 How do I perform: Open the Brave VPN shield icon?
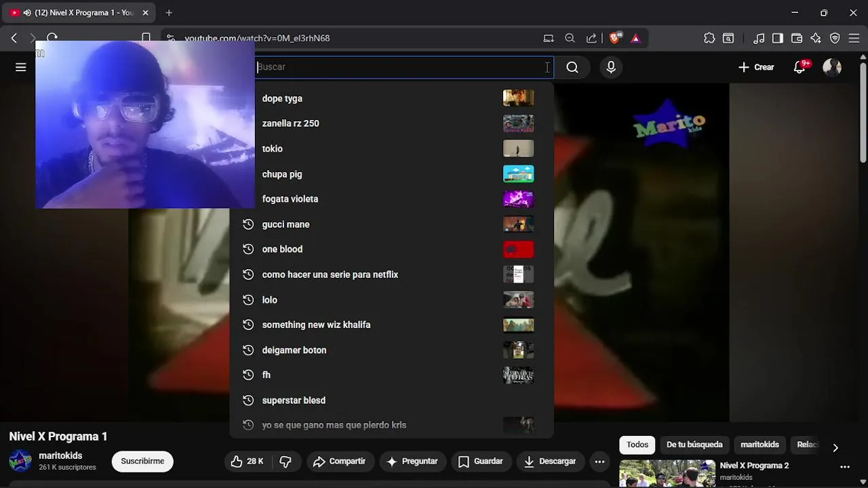835,38
